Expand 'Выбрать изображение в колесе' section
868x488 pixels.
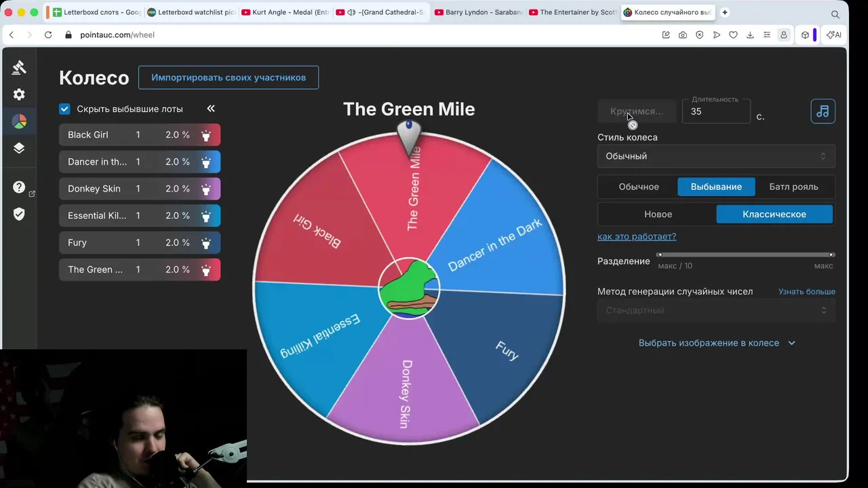tap(717, 343)
